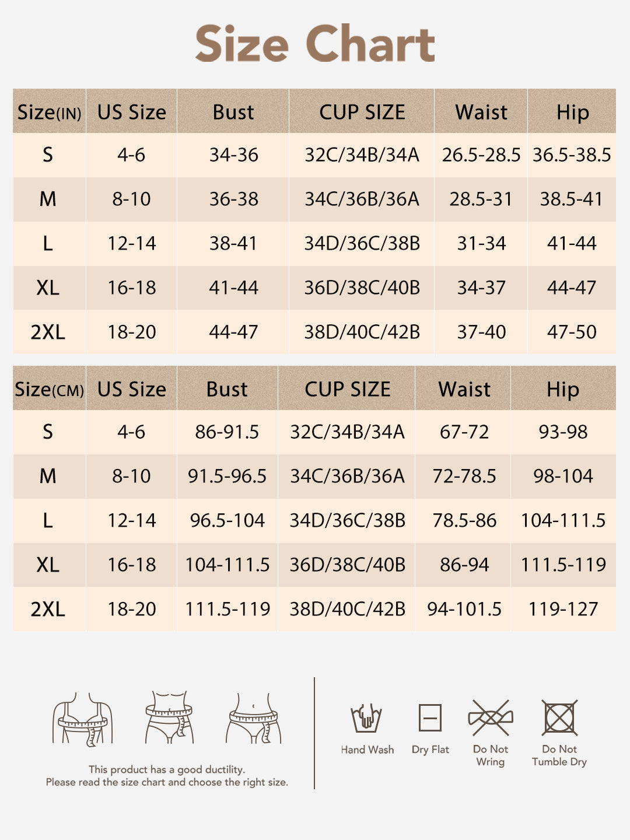Click the hip measurement illustration icon
Viewport: 630px width, 840px height.
tap(254, 717)
